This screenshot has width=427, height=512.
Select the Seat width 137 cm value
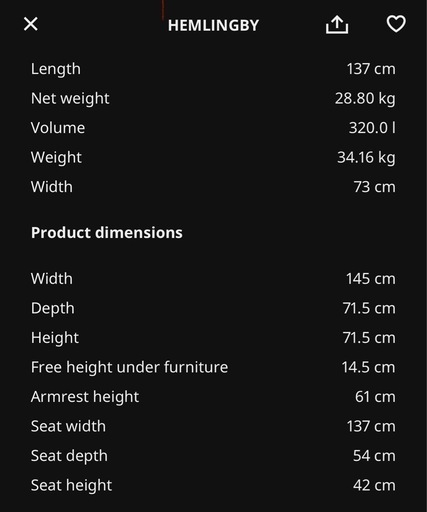[x=371, y=426]
